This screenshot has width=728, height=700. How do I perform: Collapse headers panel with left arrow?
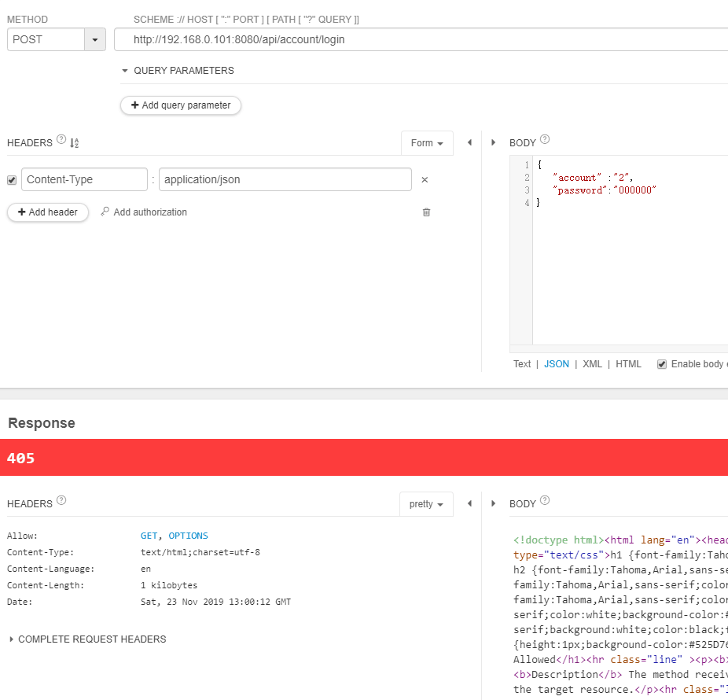[x=470, y=142]
